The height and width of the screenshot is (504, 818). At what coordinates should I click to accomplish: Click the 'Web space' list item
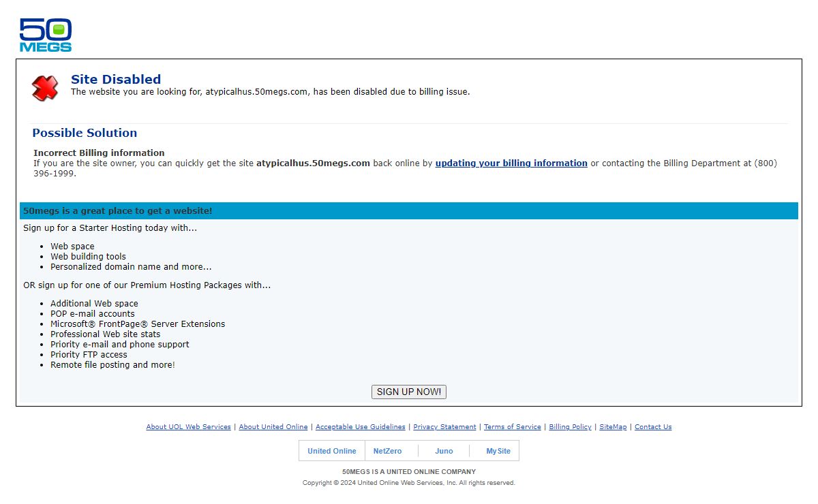[72, 247]
